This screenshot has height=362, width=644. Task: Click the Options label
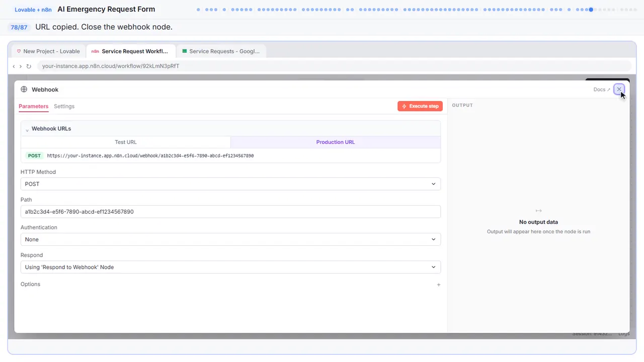30,284
